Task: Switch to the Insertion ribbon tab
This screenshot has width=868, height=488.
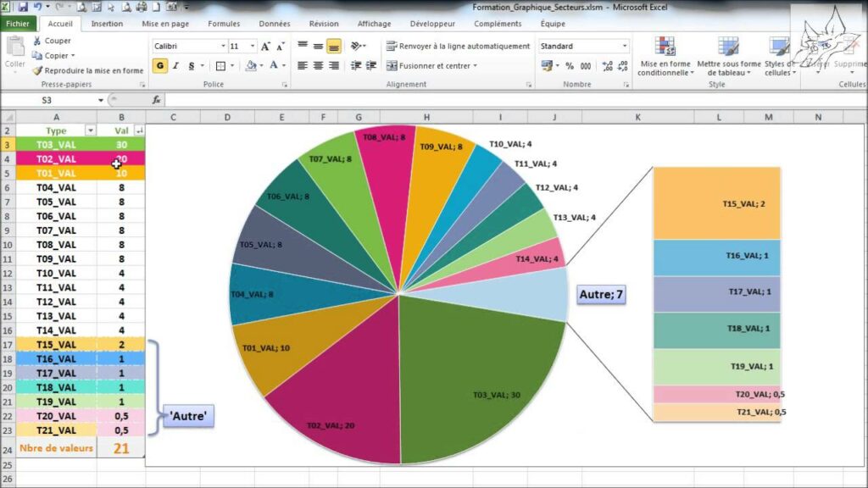Action: 107,24
